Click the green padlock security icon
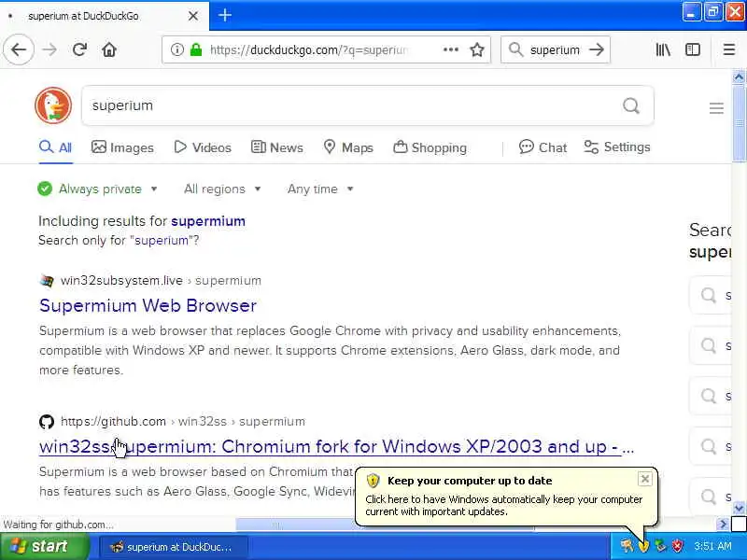This screenshot has height=560, width=747. pyautogui.click(x=196, y=49)
